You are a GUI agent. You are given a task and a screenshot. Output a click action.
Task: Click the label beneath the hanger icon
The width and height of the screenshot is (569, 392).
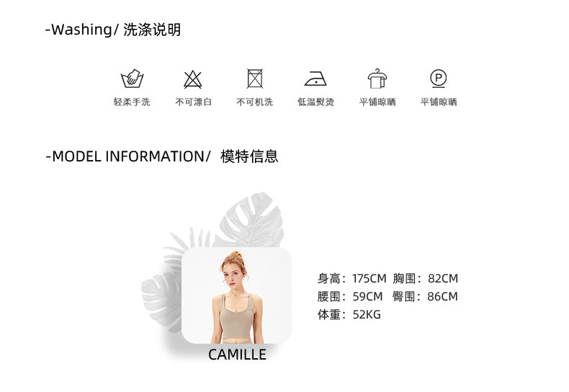point(377,102)
